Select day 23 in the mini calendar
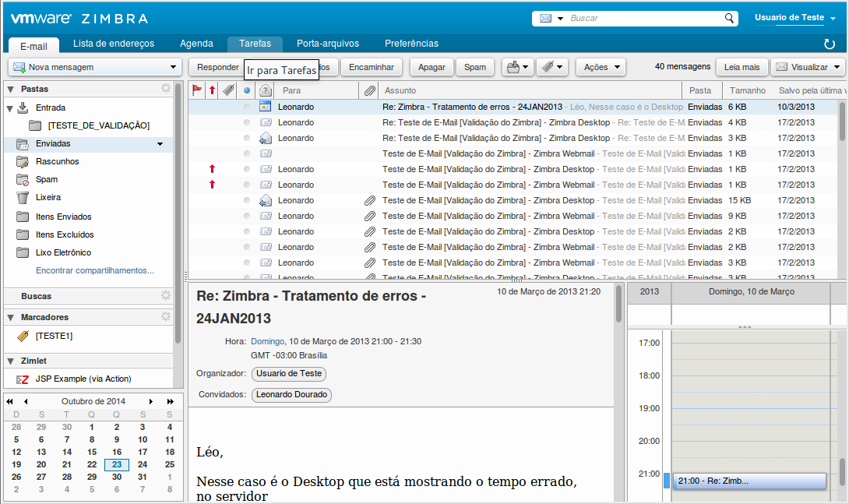Viewport: 849px width, 504px height. click(x=117, y=464)
